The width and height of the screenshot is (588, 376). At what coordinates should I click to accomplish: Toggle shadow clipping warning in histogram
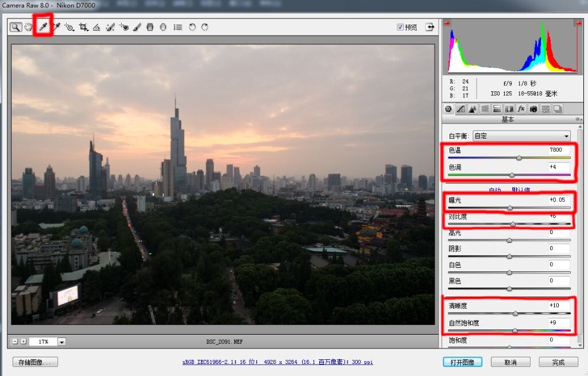point(447,24)
